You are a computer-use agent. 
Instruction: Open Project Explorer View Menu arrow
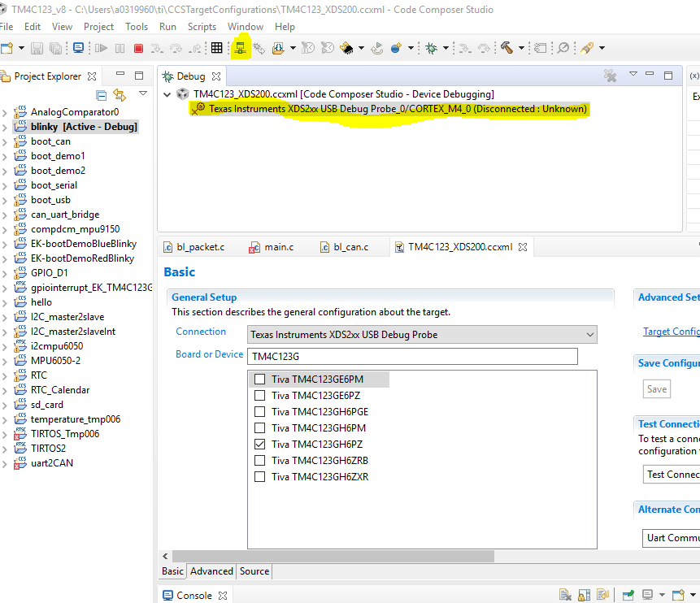[x=143, y=93]
